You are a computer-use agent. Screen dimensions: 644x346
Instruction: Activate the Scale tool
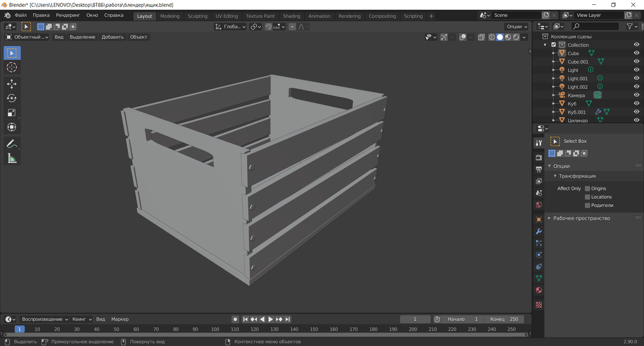click(x=12, y=113)
